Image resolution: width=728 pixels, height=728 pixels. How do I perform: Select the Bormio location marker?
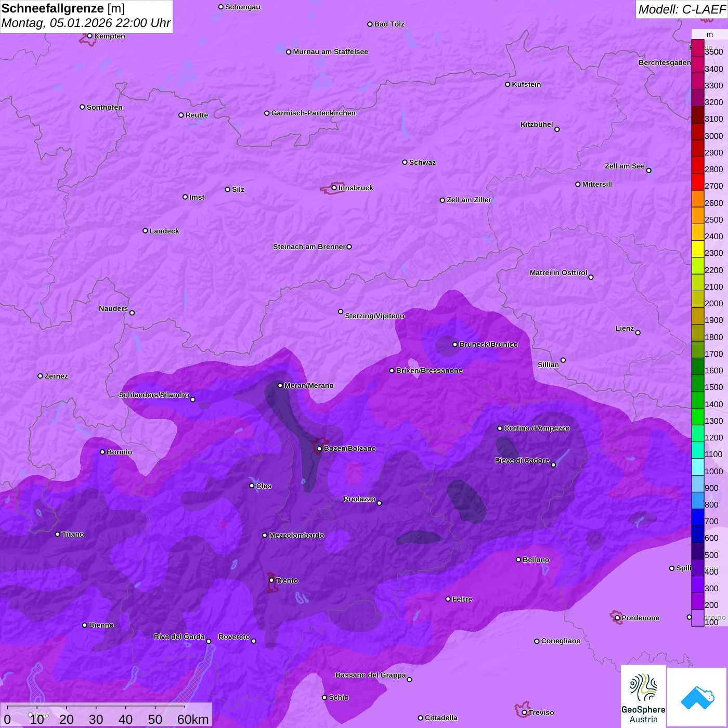coord(102,452)
